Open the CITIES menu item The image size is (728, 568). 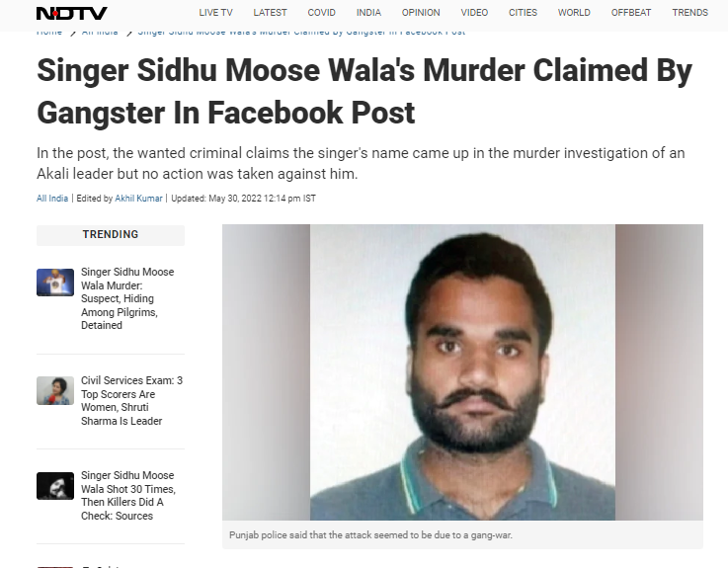click(523, 13)
